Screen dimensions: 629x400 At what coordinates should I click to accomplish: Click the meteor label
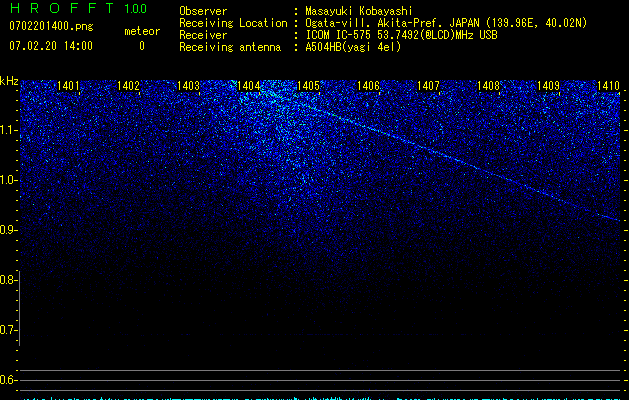coord(142,31)
